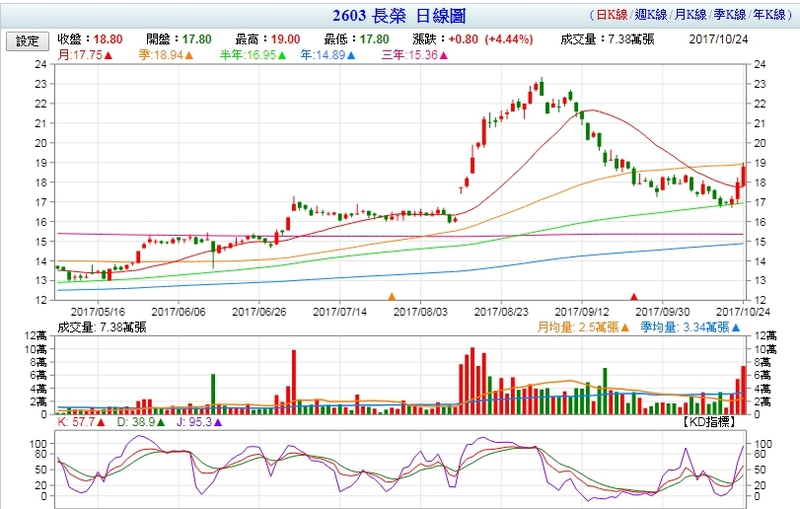Switch to 季K線 quarterly chart
The height and width of the screenshot is (509, 800).
(x=730, y=15)
